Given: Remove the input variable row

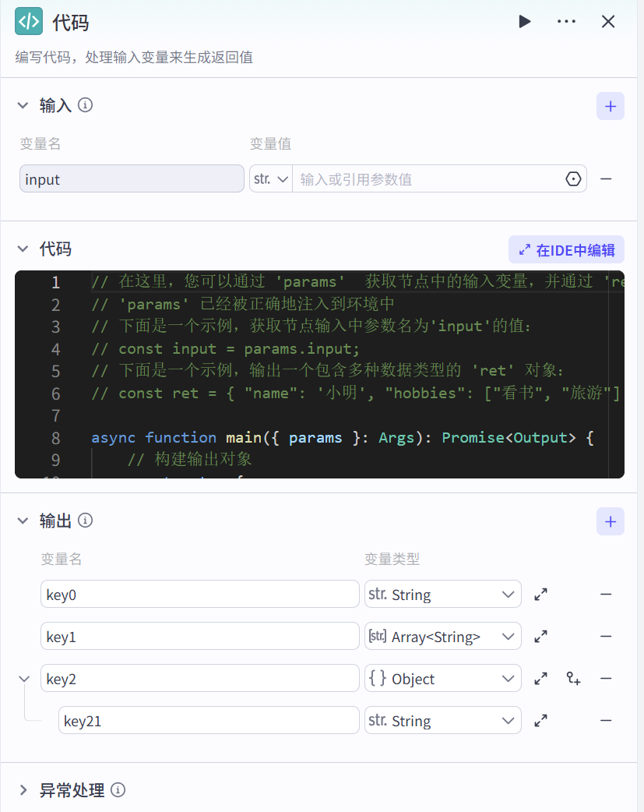Looking at the screenshot, I should (606, 178).
